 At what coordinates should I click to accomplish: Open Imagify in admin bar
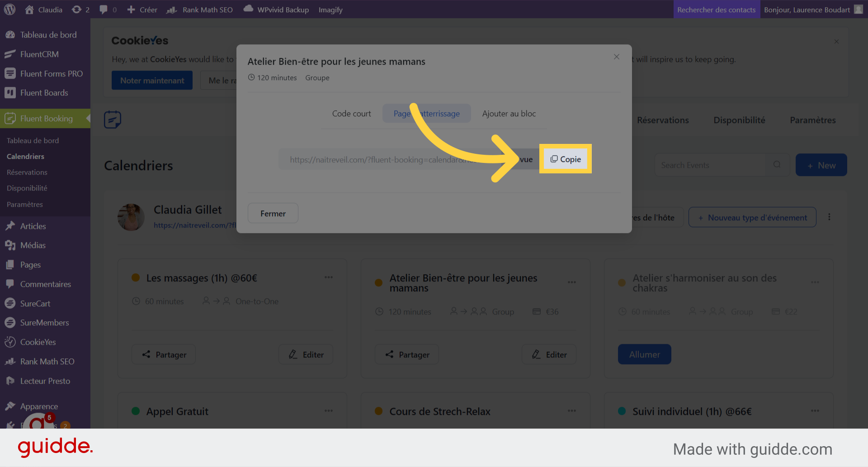tap(330, 10)
